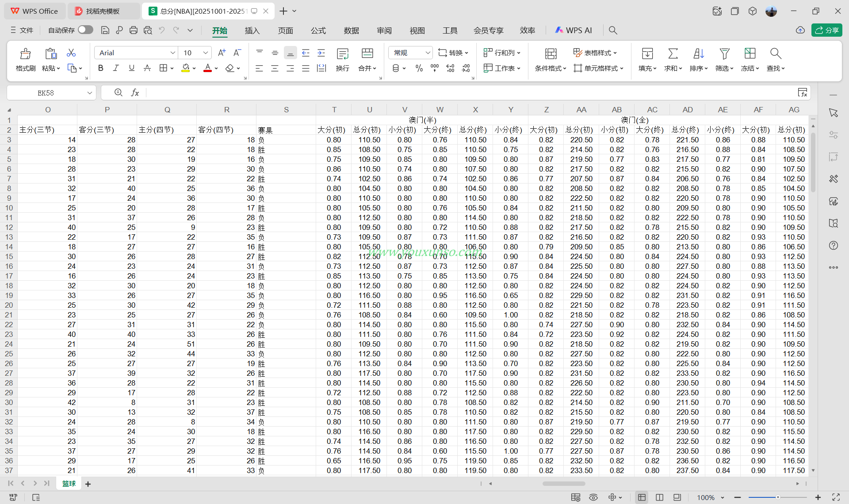This screenshot has height=504, width=849.
Task: Click the Filter button
Action: pos(724,59)
